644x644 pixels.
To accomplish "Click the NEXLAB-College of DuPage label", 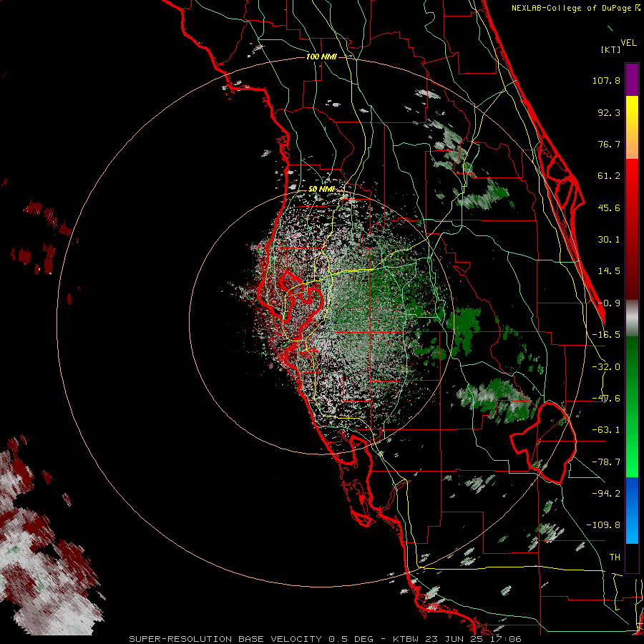I will coord(575,8).
